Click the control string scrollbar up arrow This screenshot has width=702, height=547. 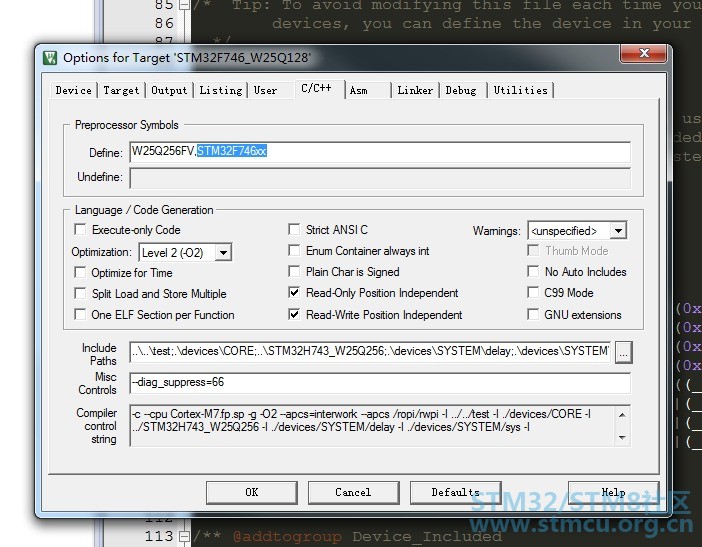click(622, 415)
